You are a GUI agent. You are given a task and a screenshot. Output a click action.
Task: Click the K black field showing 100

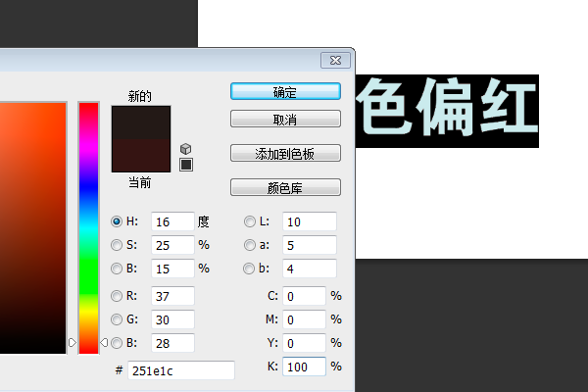point(304,367)
